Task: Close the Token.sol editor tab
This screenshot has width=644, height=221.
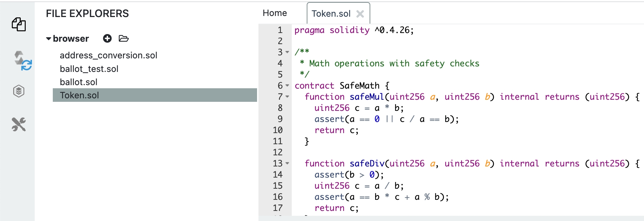Action: pos(360,14)
